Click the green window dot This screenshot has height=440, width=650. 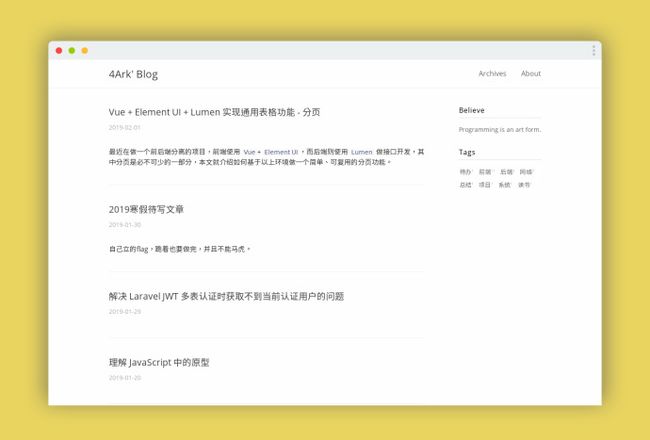point(72,51)
